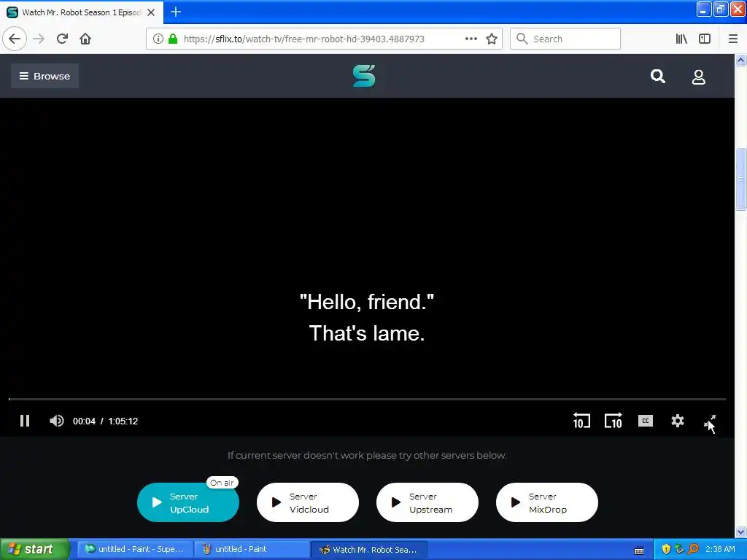
Task: Open player settings gear
Action: pyautogui.click(x=678, y=421)
